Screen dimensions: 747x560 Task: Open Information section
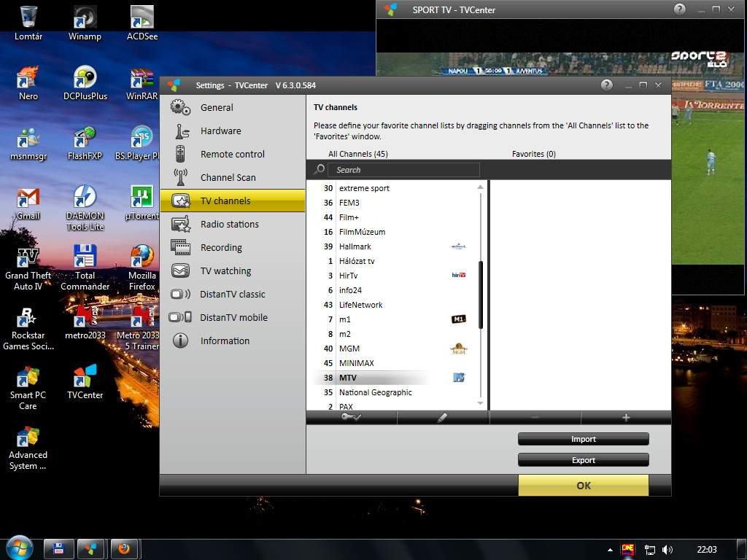click(233, 341)
